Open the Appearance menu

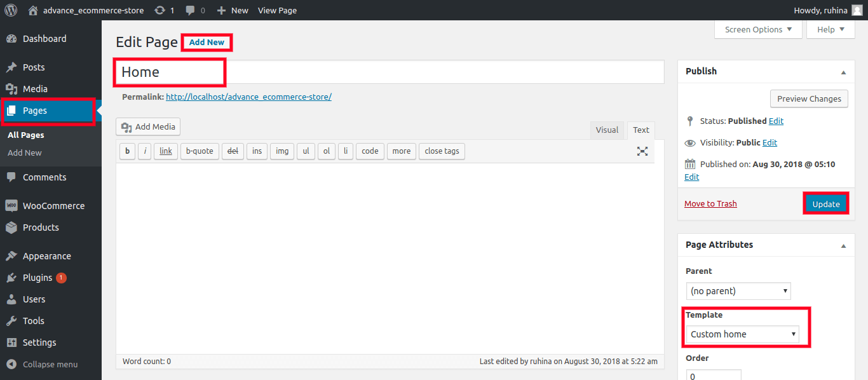[x=46, y=256]
